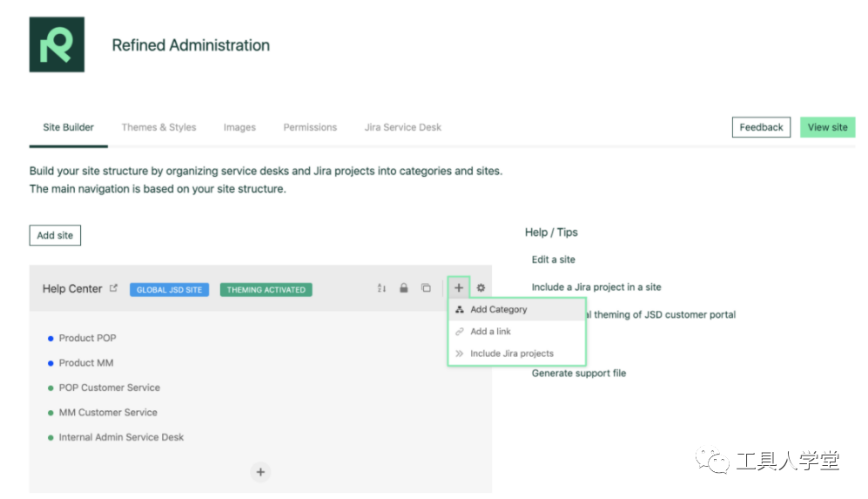
Task: Select the Product POP item
Action: (x=87, y=338)
